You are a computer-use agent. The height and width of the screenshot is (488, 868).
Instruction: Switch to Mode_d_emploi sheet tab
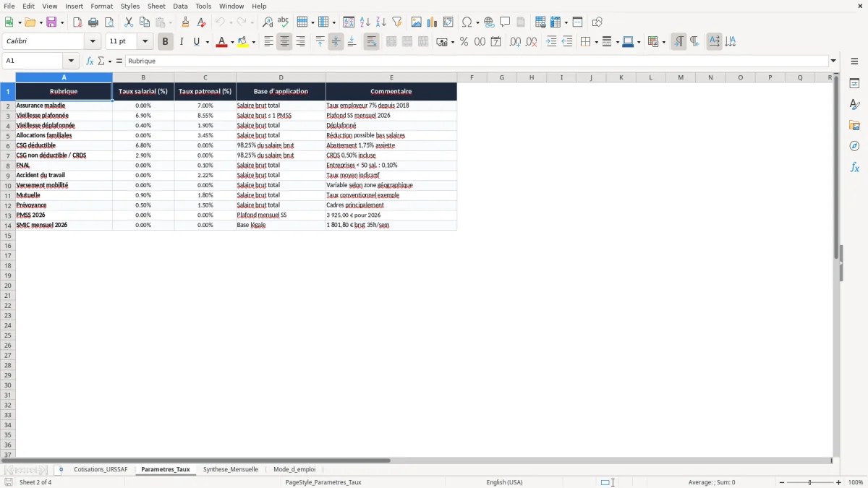pos(294,469)
